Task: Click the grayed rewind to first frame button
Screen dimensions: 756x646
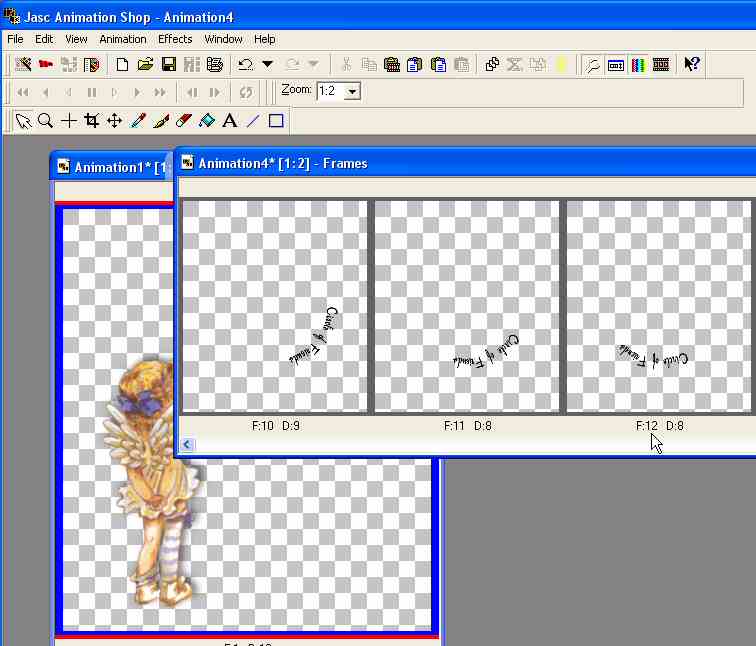Action: (23, 92)
